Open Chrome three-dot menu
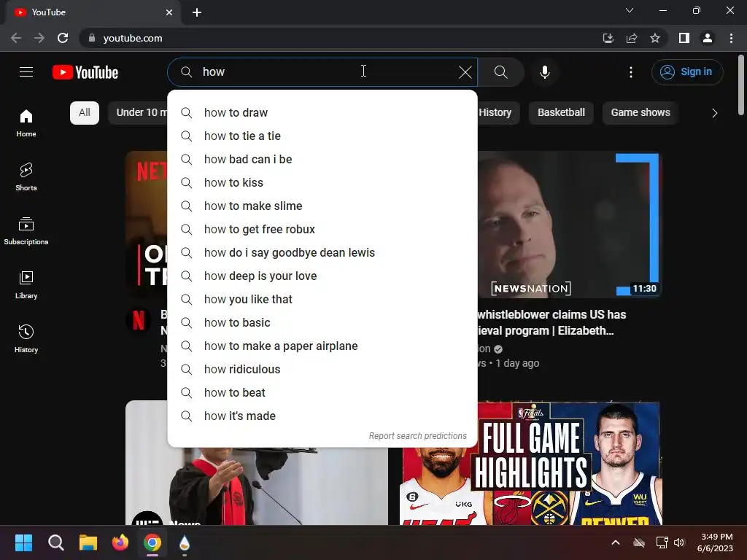Screen dimensions: 747x560 pos(731,38)
